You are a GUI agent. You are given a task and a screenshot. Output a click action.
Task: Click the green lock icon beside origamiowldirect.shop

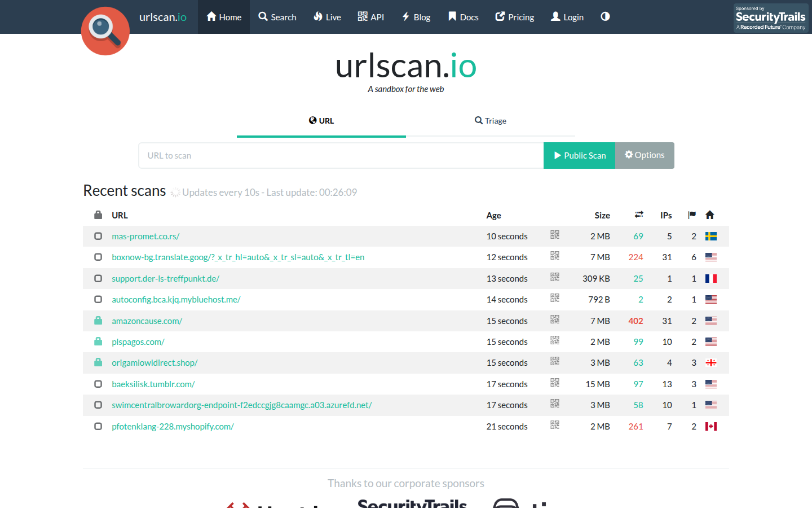98,362
